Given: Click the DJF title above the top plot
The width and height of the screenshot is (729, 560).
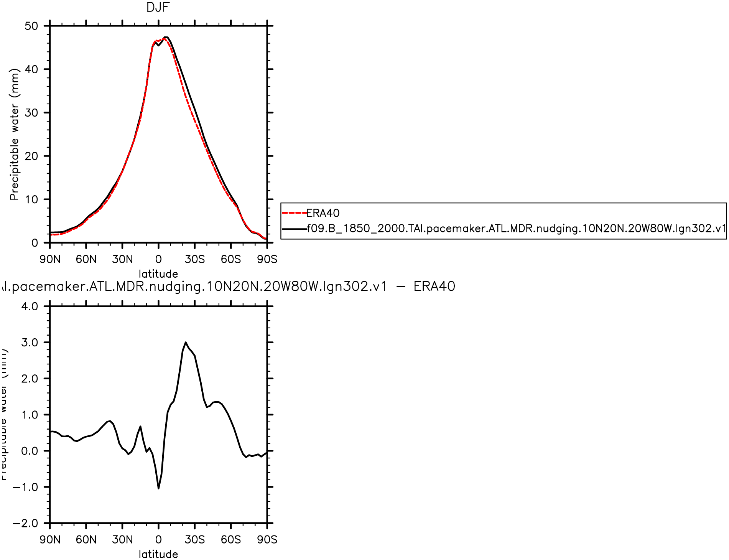Looking at the screenshot, I should click(x=158, y=7).
